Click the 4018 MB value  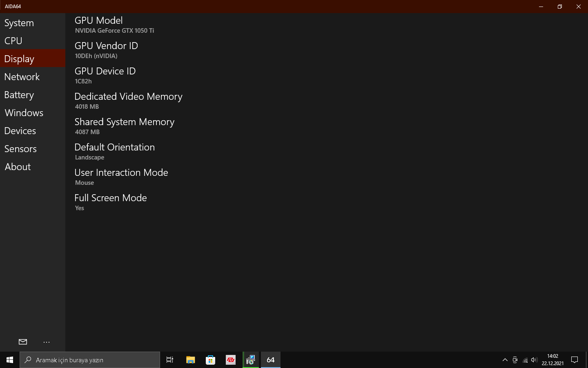pyautogui.click(x=87, y=107)
